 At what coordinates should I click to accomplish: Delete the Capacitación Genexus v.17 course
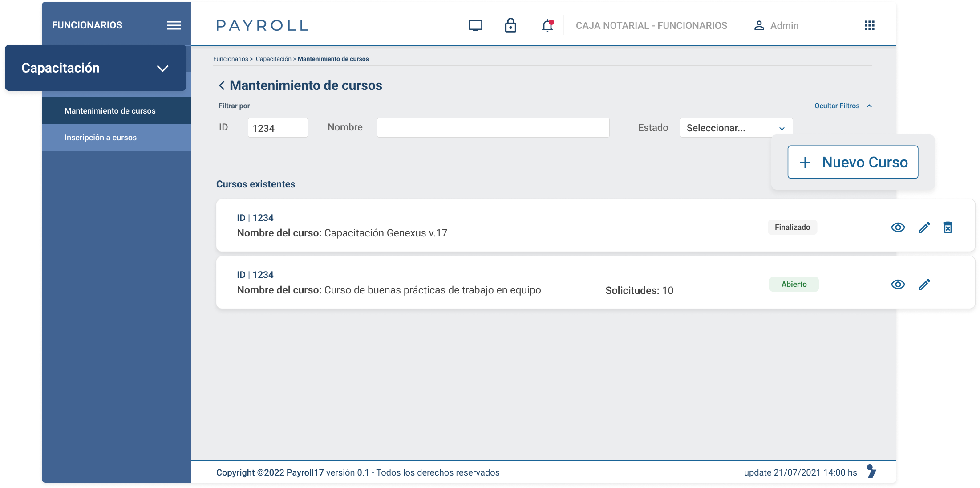pos(948,228)
